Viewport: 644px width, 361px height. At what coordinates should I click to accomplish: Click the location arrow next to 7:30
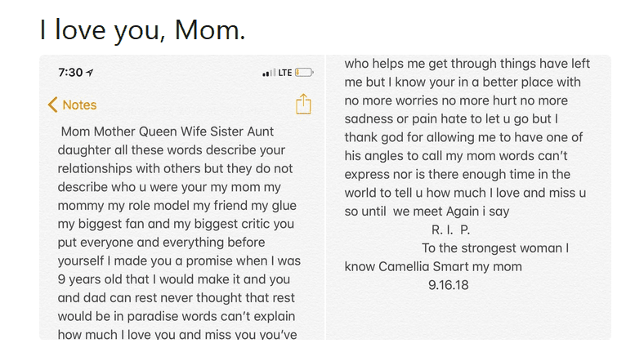[90, 73]
